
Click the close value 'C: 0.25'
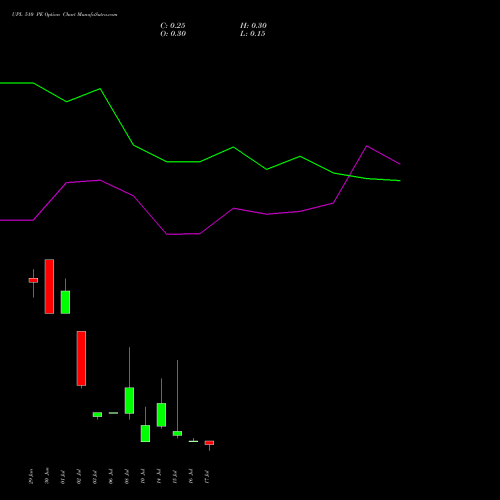tap(173, 26)
